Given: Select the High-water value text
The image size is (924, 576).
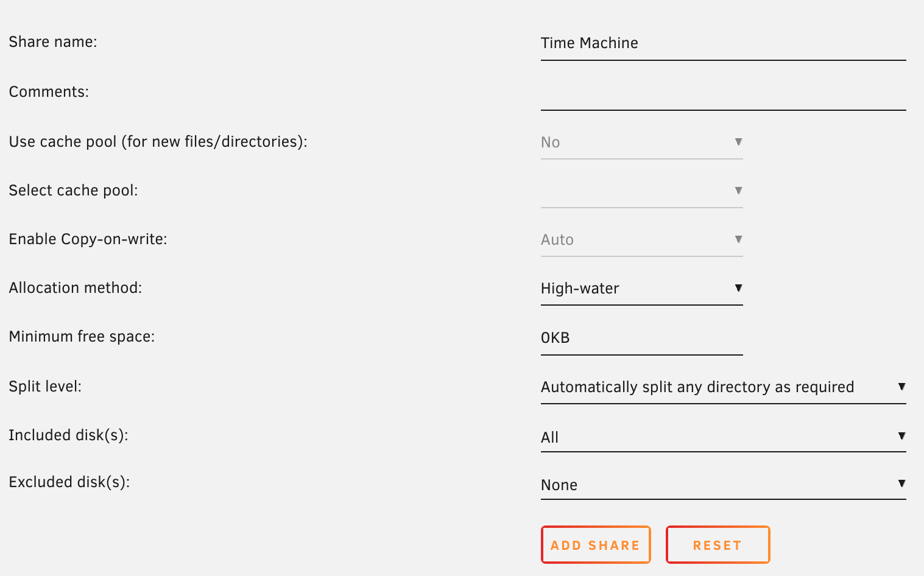Looking at the screenshot, I should 579,288.
